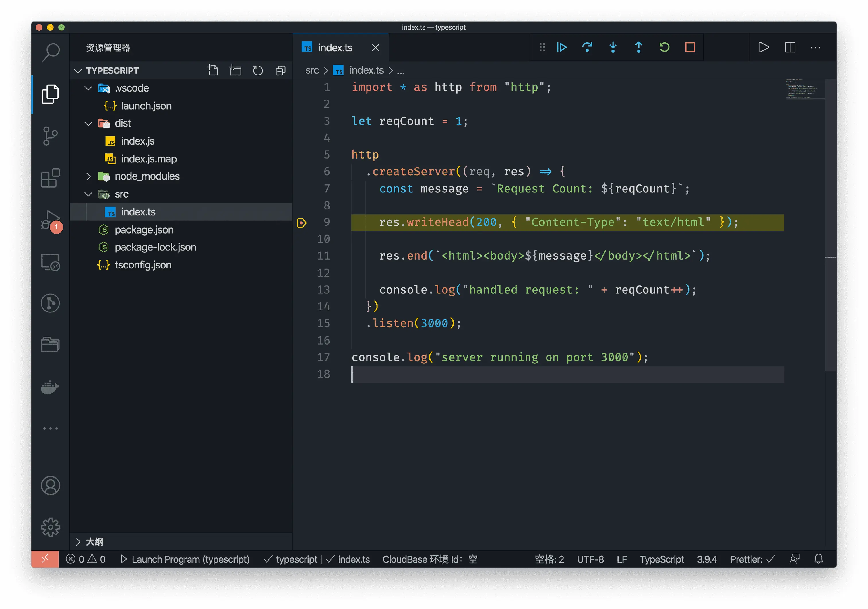Open Run and Debug view
The image size is (868, 609).
(x=51, y=221)
